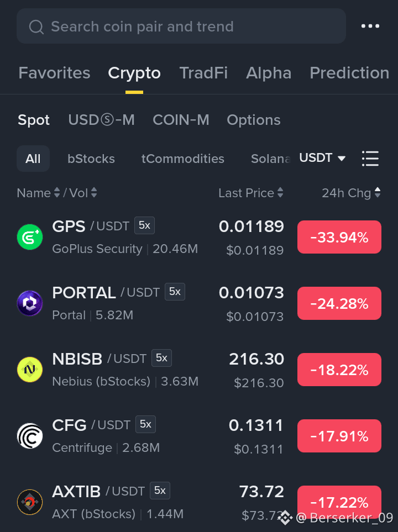The width and height of the screenshot is (398, 532).
Task: Switch to the TradFi tab
Action: point(203,73)
